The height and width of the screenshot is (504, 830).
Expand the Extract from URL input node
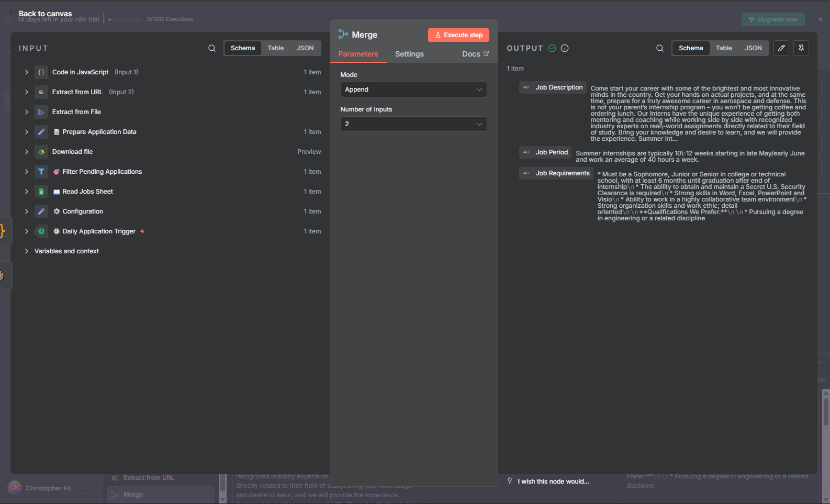[x=27, y=92]
